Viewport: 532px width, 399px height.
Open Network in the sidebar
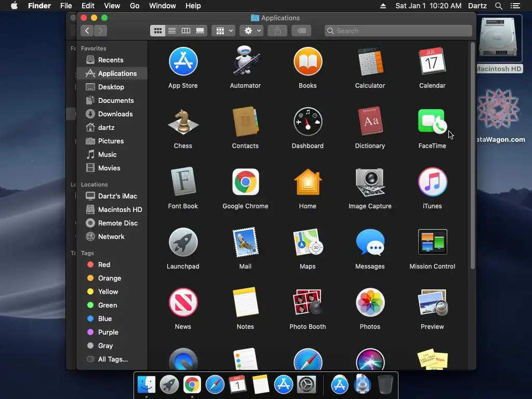[112, 237]
